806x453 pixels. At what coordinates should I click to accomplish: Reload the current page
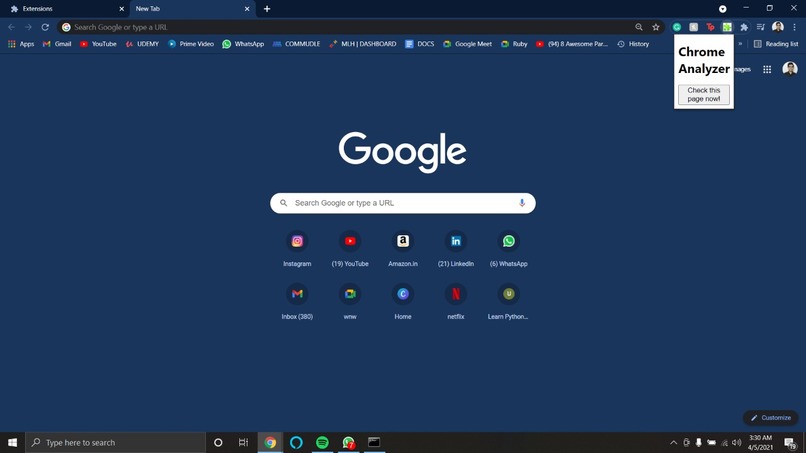click(x=45, y=27)
